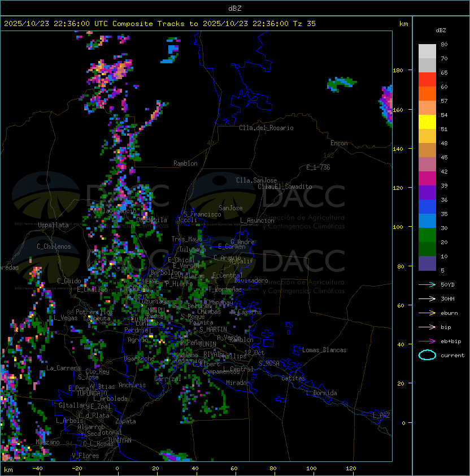Select the green swatch between 30 and 20 dBZ
The height and width of the screenshot is (476, 470).
(427, 235)
